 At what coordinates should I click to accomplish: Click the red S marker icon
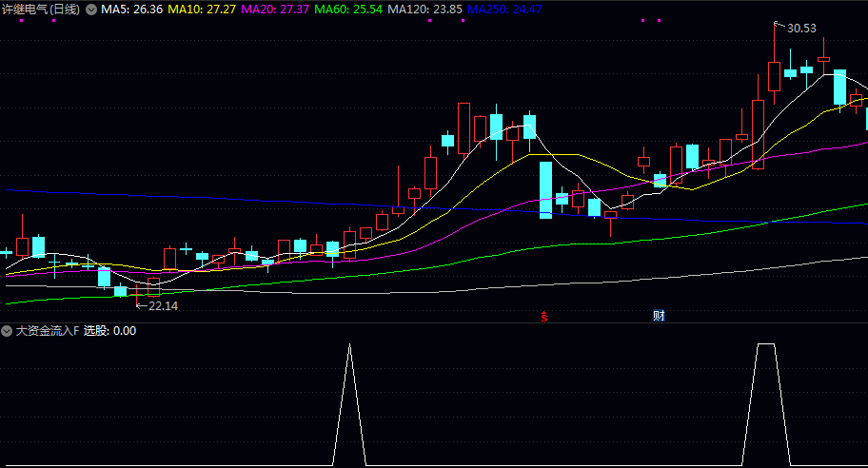(544, 316)
